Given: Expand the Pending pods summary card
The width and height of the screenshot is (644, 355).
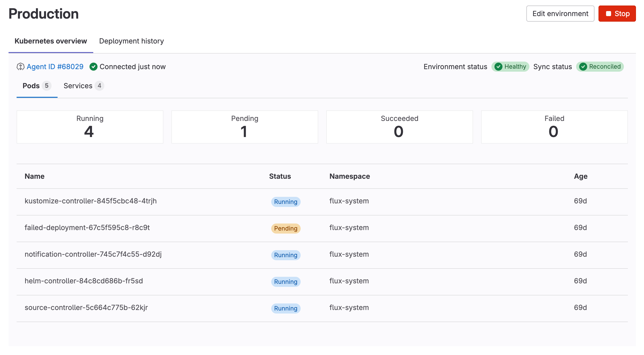Looking at the screenshot, I should 245,126.
